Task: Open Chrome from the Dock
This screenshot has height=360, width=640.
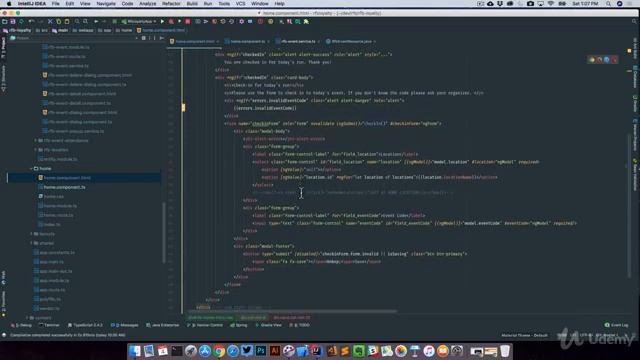Action: [219, 351]
